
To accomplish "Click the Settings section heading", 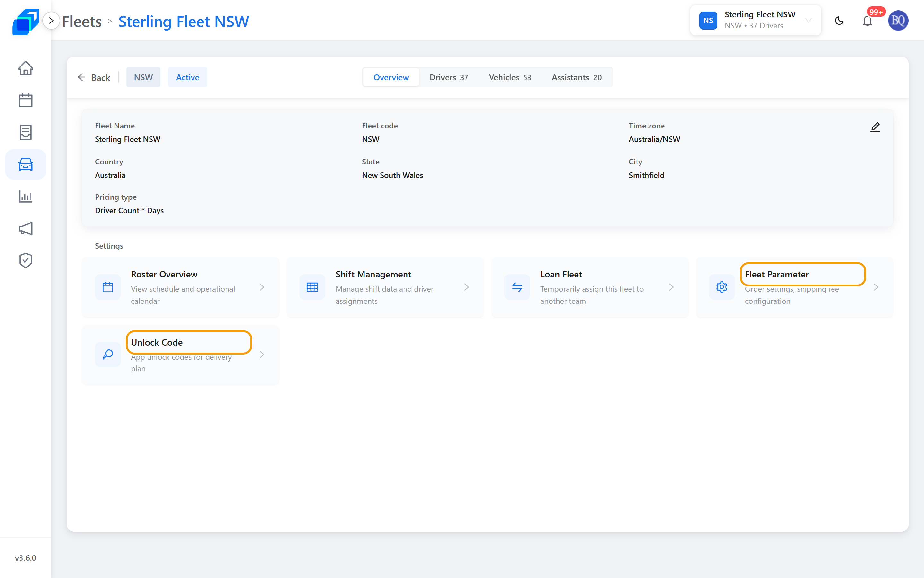I will (x=109, y=246).
